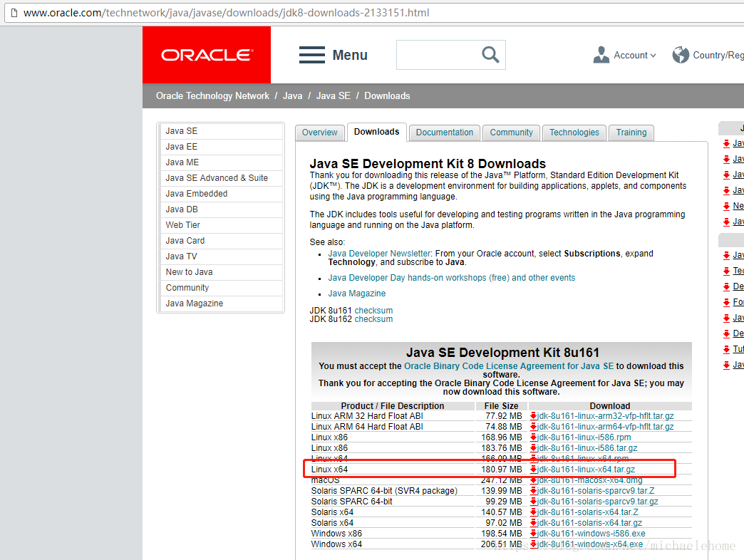Download jdk-8u161-solaris-sparcv9.tar.gz
Viewport: 744px width, 560px height.
(598, 501)
